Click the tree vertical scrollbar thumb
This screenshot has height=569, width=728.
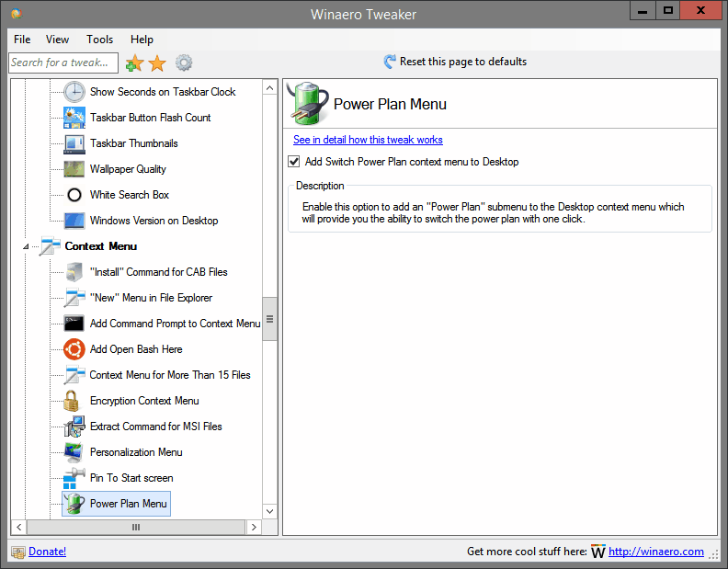[x=269, y=319]
